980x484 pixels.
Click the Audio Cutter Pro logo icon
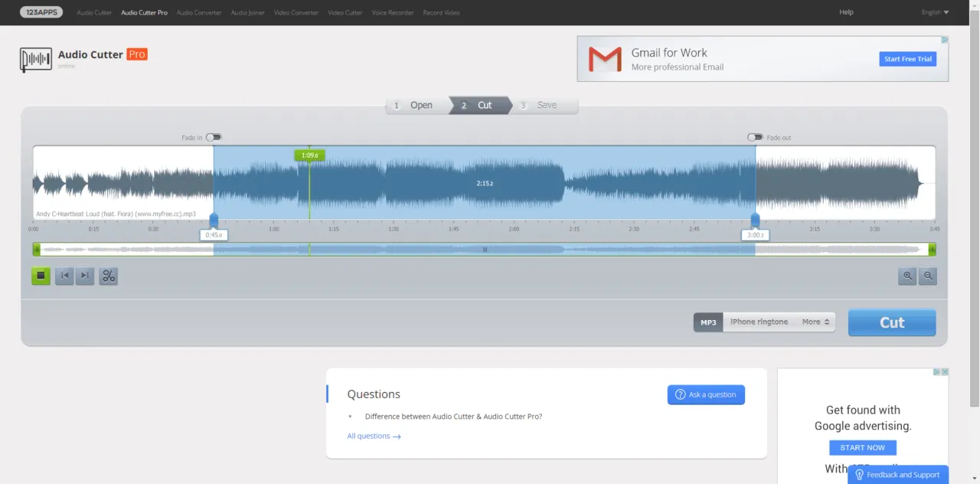pyautogui.click(x=35, y=59)
